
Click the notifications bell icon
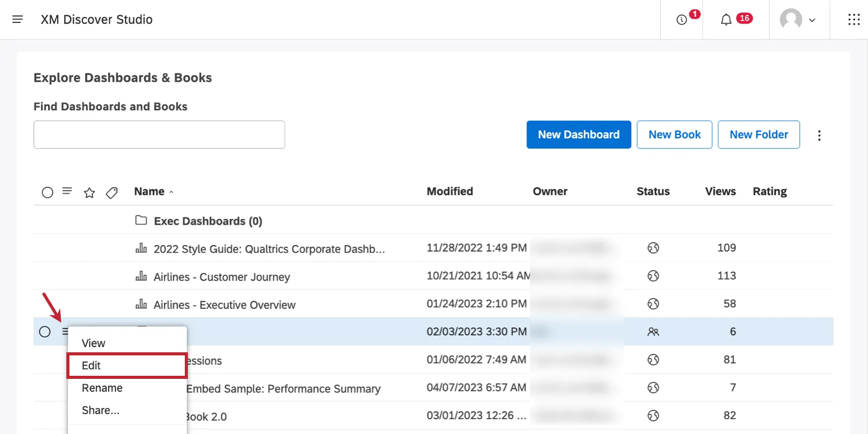click(x=726, y=20)
